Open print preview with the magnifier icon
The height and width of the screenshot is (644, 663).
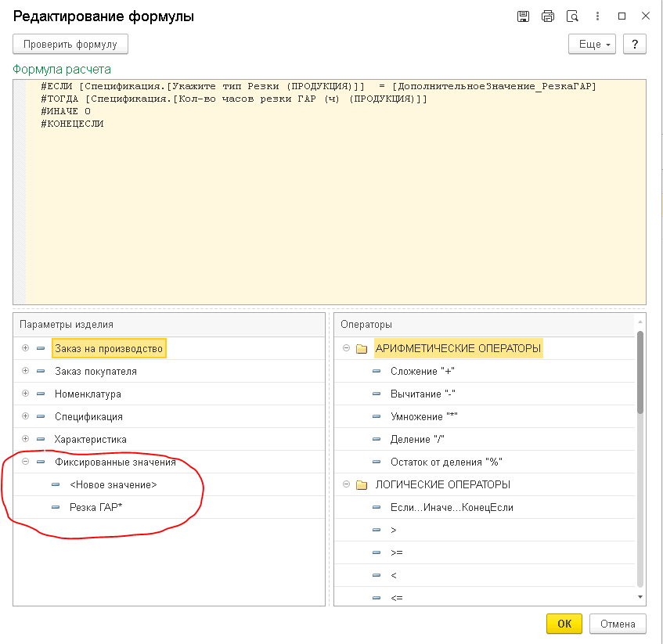click(572, 16)
